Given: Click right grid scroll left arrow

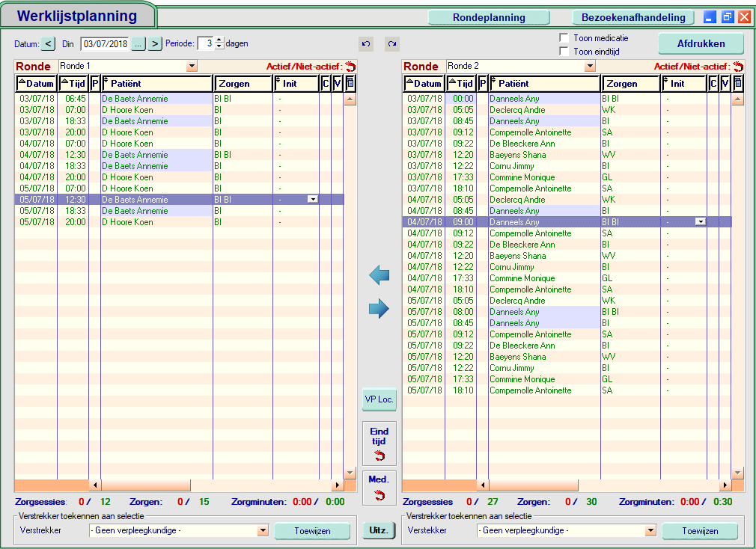Looking at the screenshot, I should point(483,485).
